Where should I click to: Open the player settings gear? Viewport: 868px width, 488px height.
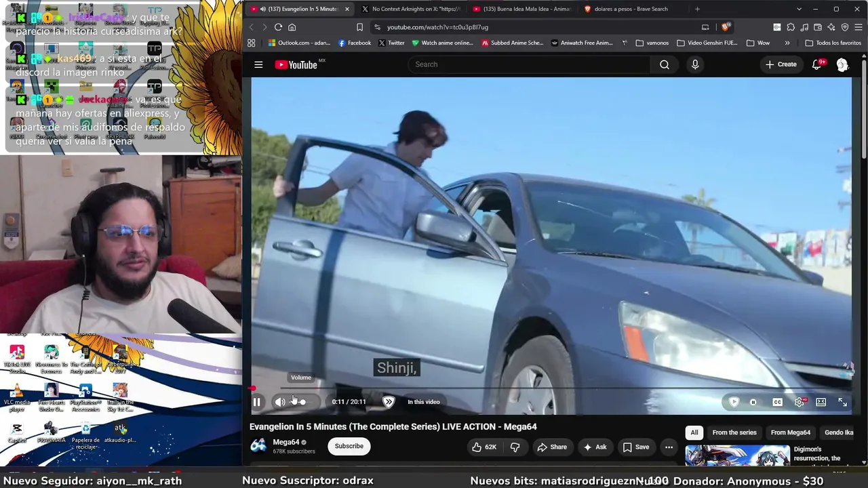click(800, 402)
